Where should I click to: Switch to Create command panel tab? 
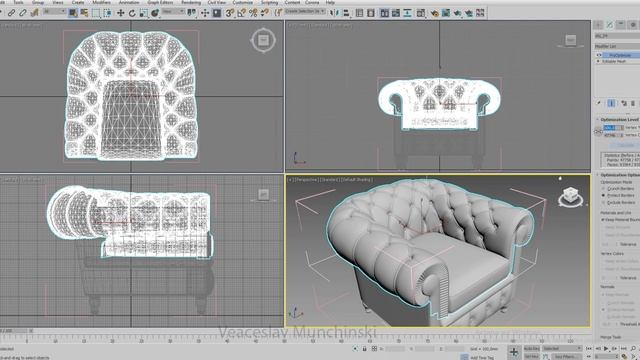tap(598, 25)
